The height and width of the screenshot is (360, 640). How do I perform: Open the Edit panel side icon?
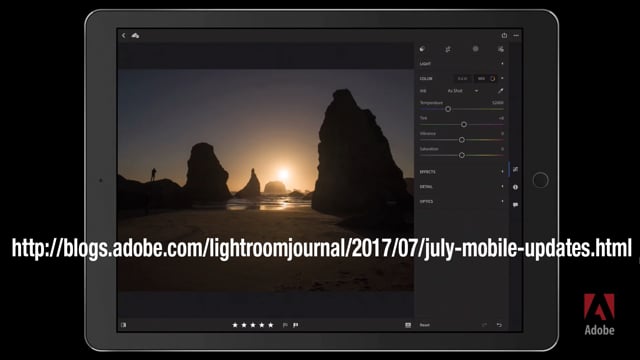click(516, 169)
